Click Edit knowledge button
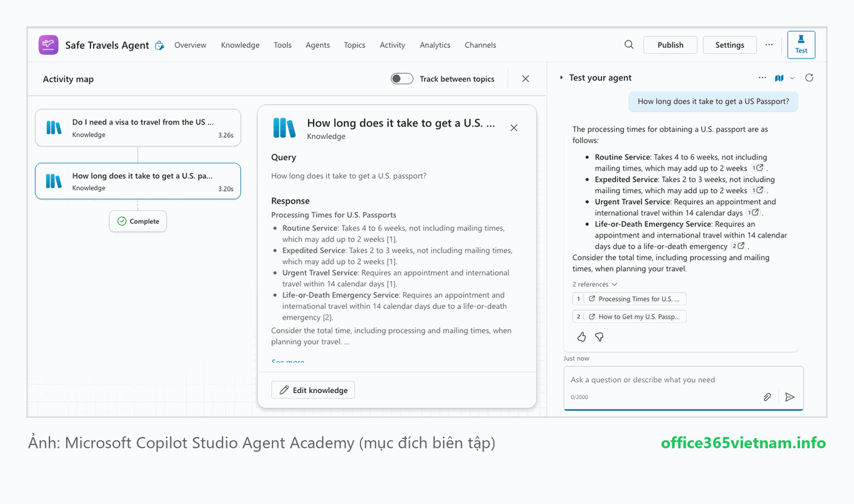Screen dimensions: 854x504 click(x=313, y=390)
